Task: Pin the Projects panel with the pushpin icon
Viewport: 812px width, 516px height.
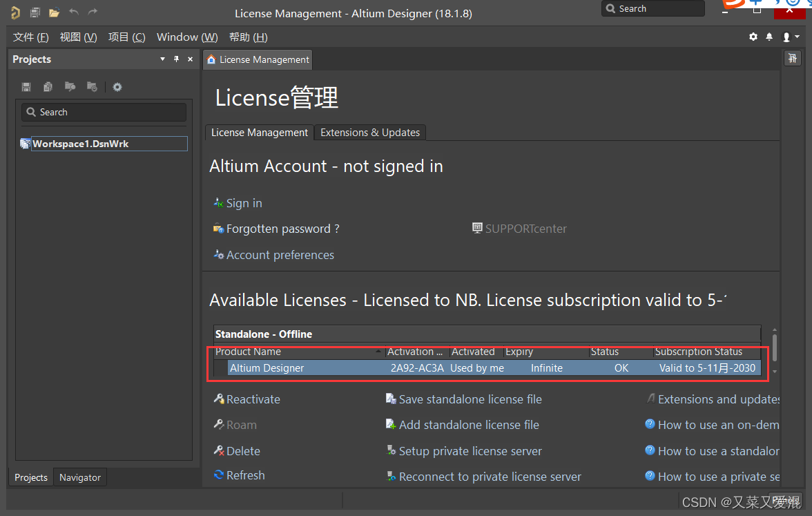Action: pyautogui.click(x=176, y=59)
